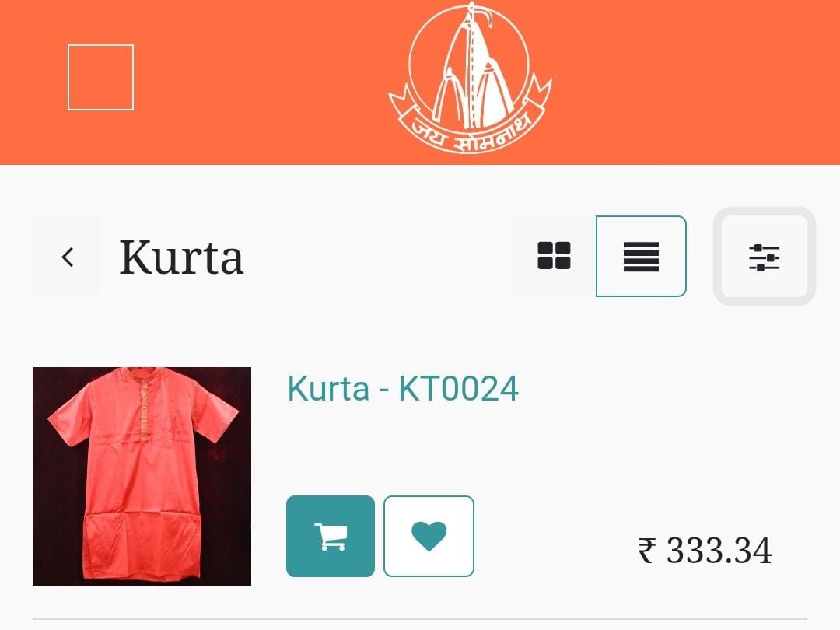Open the square menu icon in header
The width and height of the screenshot is (840, 630).
pyautogui.click(x=100, y=78)
